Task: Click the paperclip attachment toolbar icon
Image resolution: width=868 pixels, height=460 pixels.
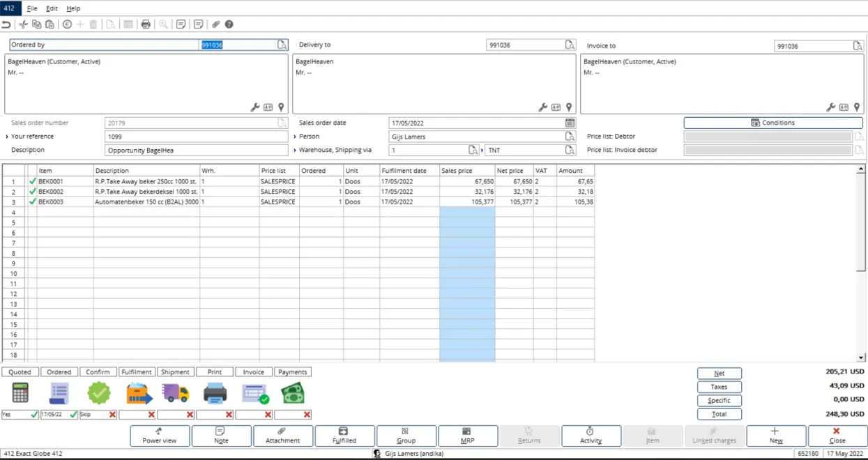Action: (x=216, y=24)
